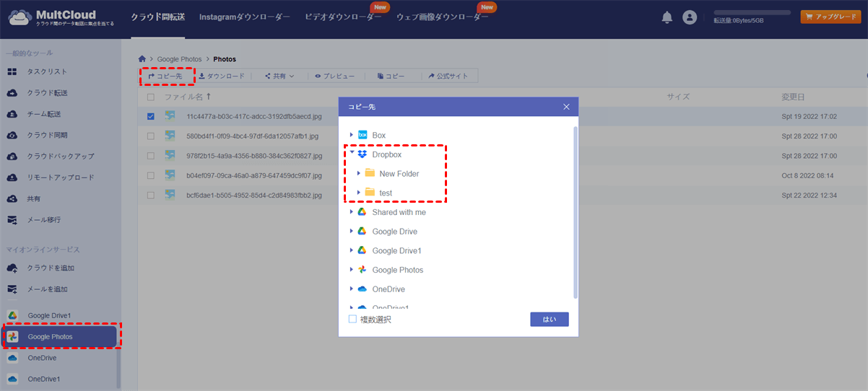Click the home icon in breadcrumb
The image size is (868, 391).
coord(142,59)
